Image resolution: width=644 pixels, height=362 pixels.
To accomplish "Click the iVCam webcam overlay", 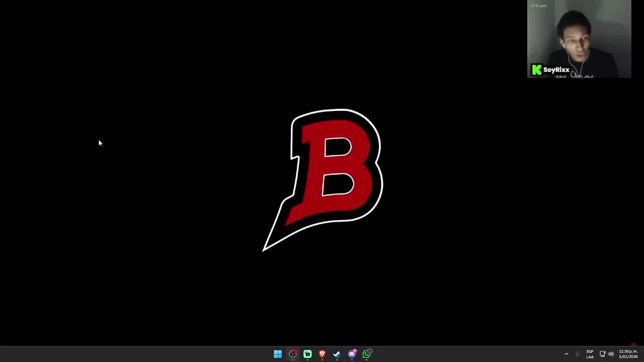I will click(x=579, y=39).
